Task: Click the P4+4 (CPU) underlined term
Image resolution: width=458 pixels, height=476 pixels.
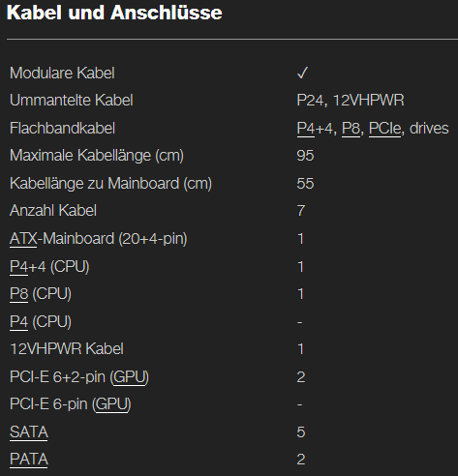Action: tap(18, 267)
